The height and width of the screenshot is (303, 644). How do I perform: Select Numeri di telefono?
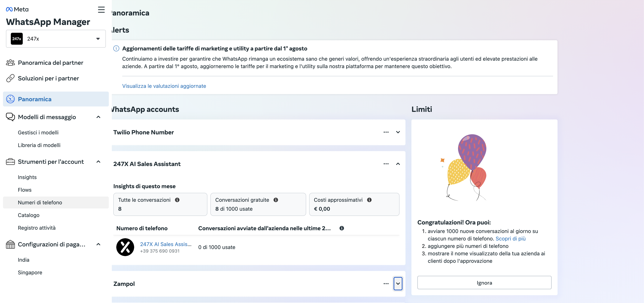[56, 202]
